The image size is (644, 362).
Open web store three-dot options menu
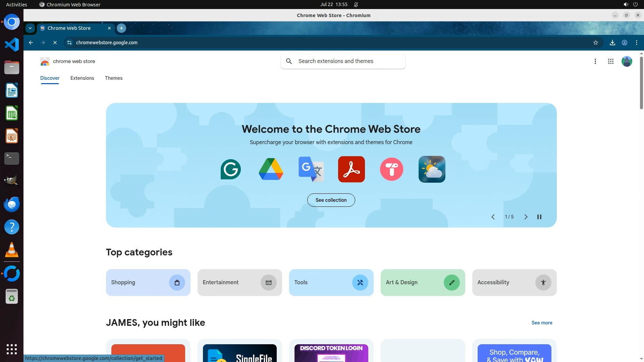595,61
